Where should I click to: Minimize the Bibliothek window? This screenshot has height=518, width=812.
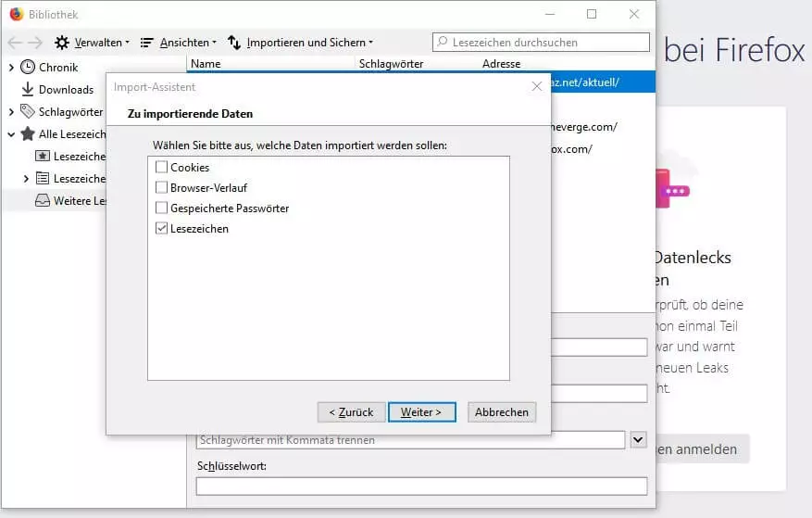(x=550, y=14)
